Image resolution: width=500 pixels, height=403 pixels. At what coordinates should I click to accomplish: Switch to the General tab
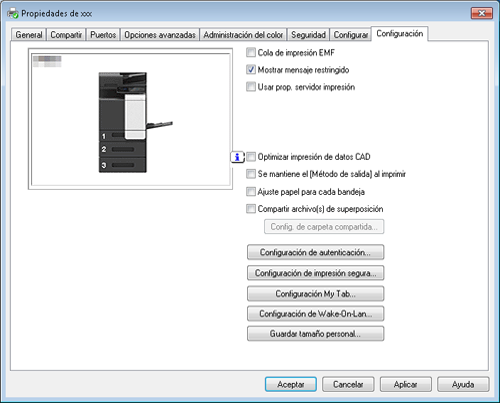point(29,35)
